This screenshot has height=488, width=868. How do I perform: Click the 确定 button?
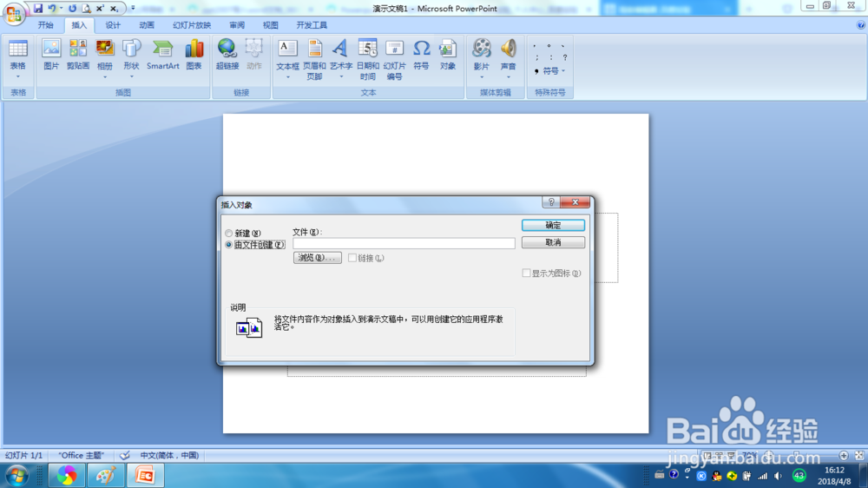[x=553, y=225]
